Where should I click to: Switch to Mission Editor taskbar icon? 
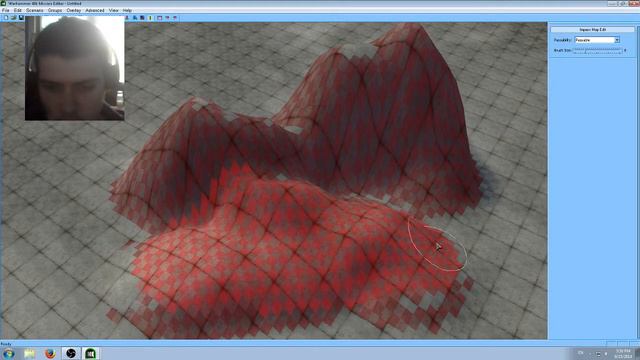[x=91, y=353]
